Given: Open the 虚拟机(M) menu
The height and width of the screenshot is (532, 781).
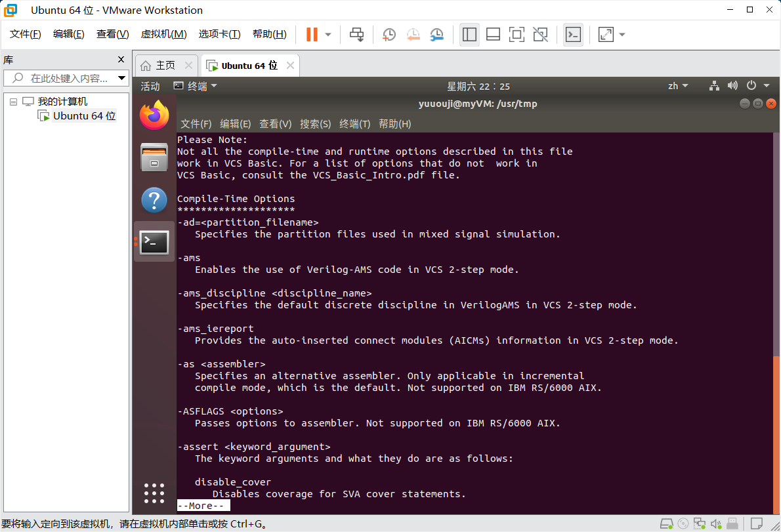Looking at the screenshot, I should [163, 33].
